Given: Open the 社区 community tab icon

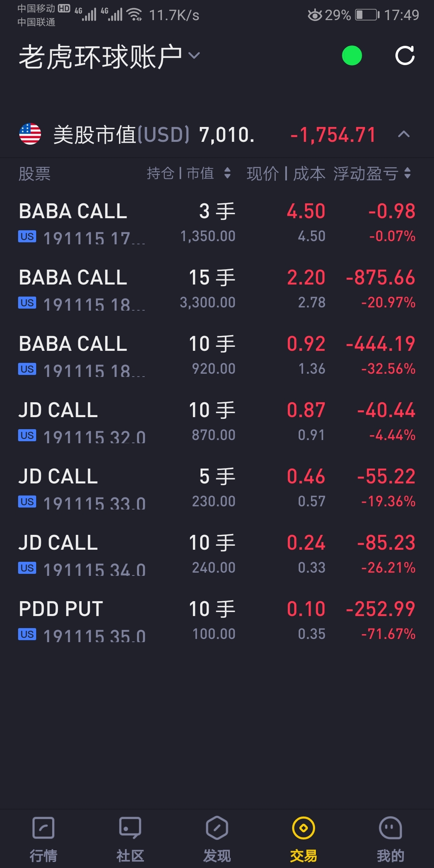Looking at the screenshot, I should pos(130,828).
